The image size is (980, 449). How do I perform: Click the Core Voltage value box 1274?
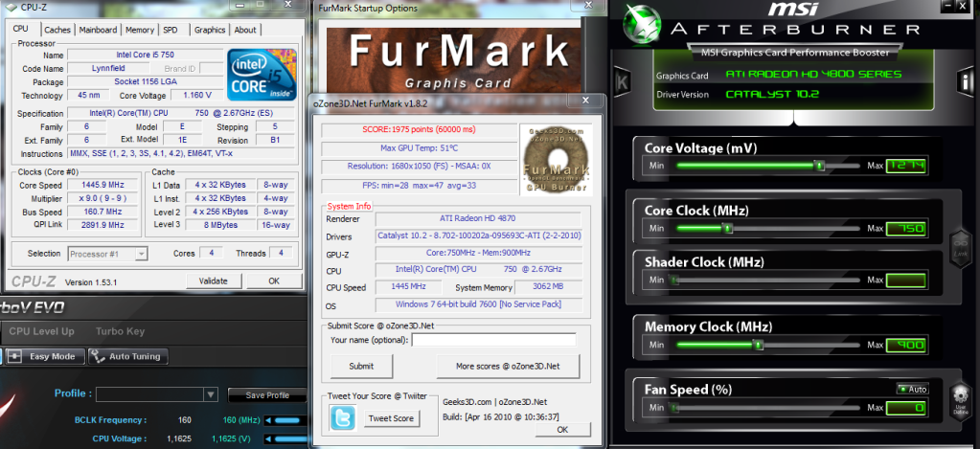[x=905, y=166]
